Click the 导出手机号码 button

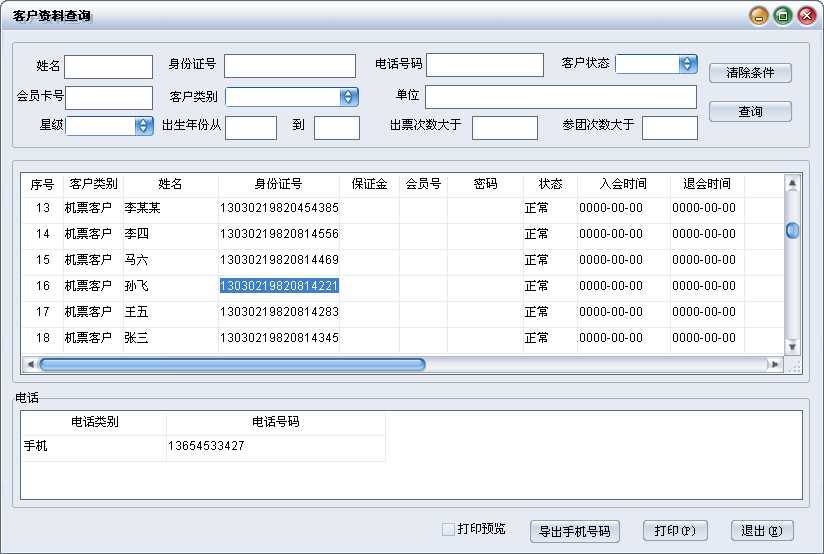tap(575, 531)
